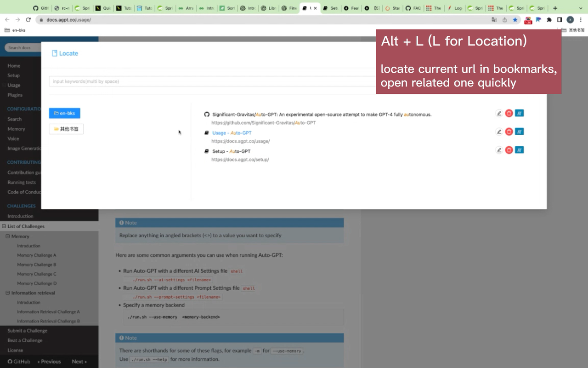Screen dimensions: 588x368
Task: Click the share icon in the address bar
Action: tap(505, 20)
